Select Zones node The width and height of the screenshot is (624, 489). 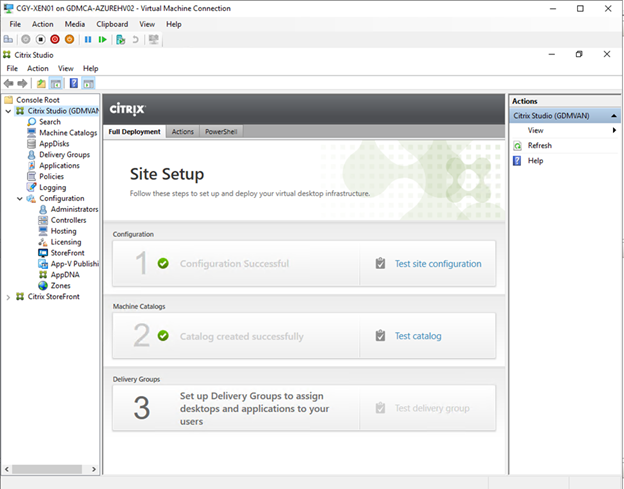(60, 286)
